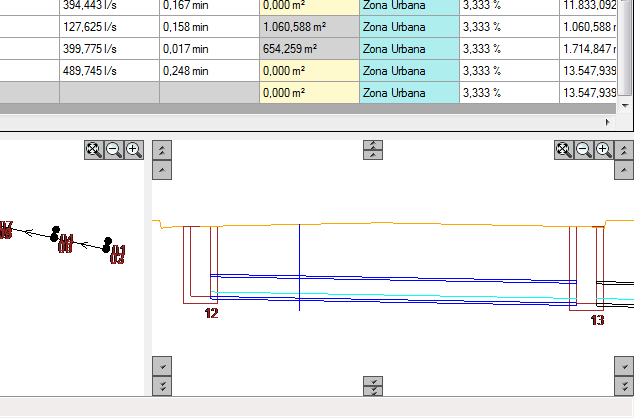
Task: Zoom out in the plan view panel
Action: pyautogui.click(x=114, y=150)
